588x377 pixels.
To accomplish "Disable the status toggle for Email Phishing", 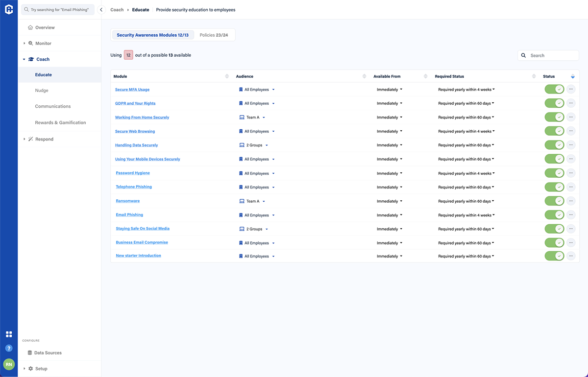I will tap(554, 215).
